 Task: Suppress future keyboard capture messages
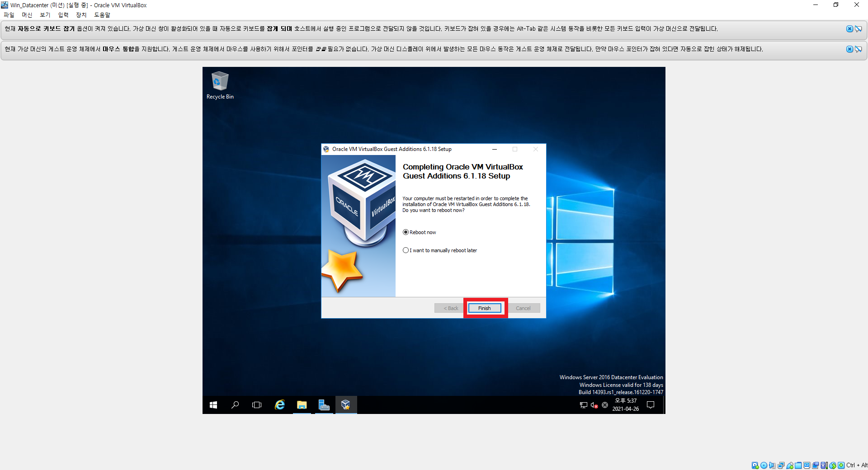point(859,29)
